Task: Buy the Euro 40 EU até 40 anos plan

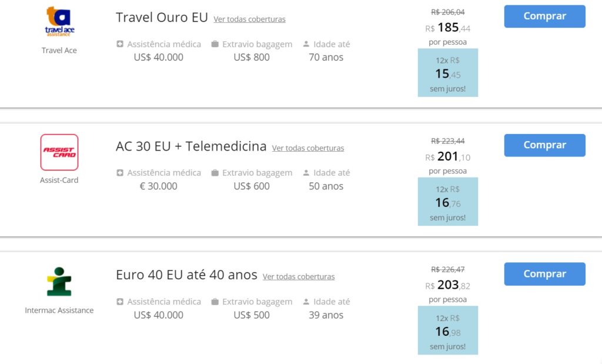Action: [x=544, y=274]
